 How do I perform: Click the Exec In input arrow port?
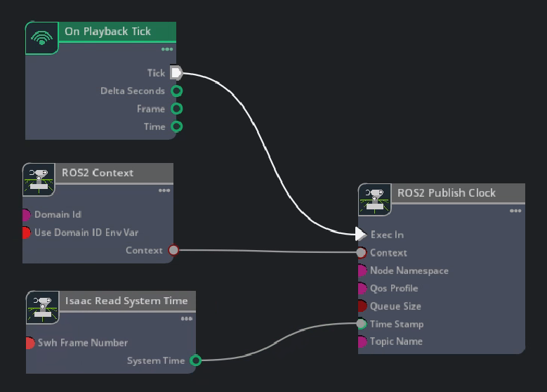(361, 234)
